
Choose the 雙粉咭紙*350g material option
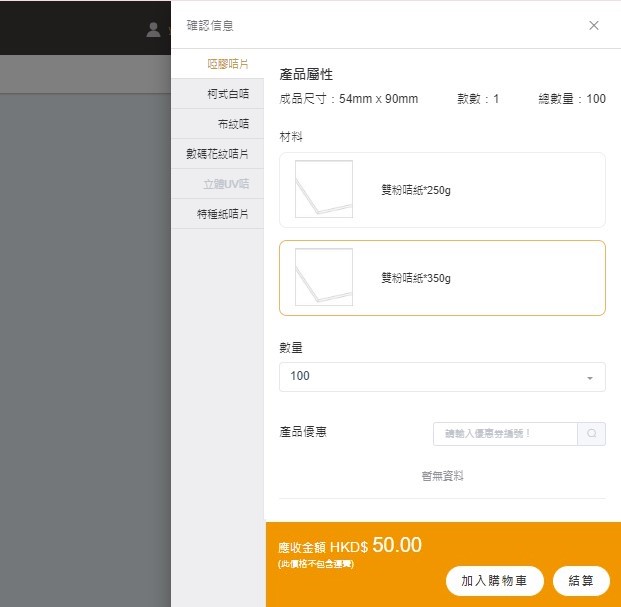coord(442,278)
